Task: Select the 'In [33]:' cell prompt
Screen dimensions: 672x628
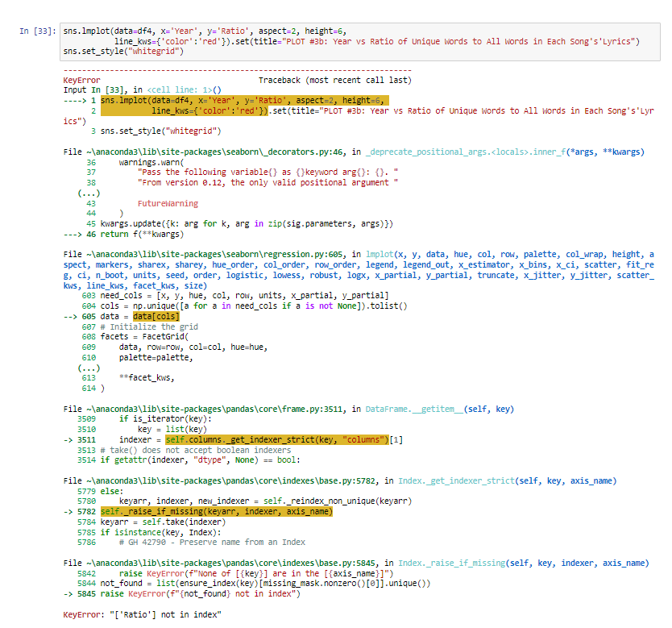Action: [x=38, y=31]
